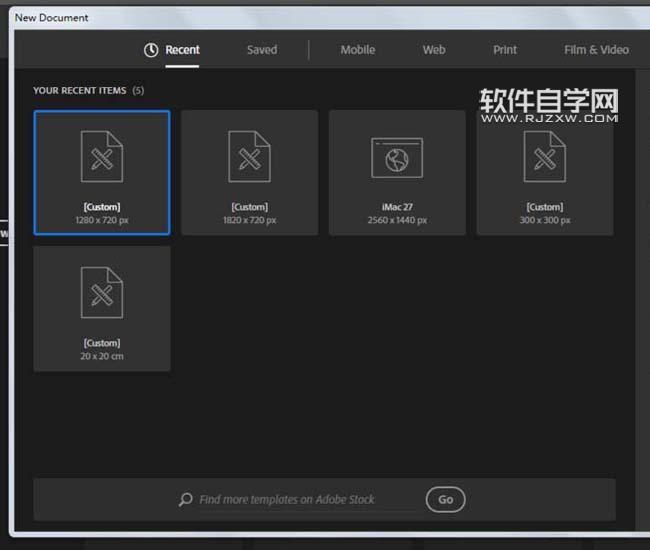Image resolution: width=650 pixels, height=550 pixels.
Task: Open the Film & Video tab
Action: [x=596, y=50]
